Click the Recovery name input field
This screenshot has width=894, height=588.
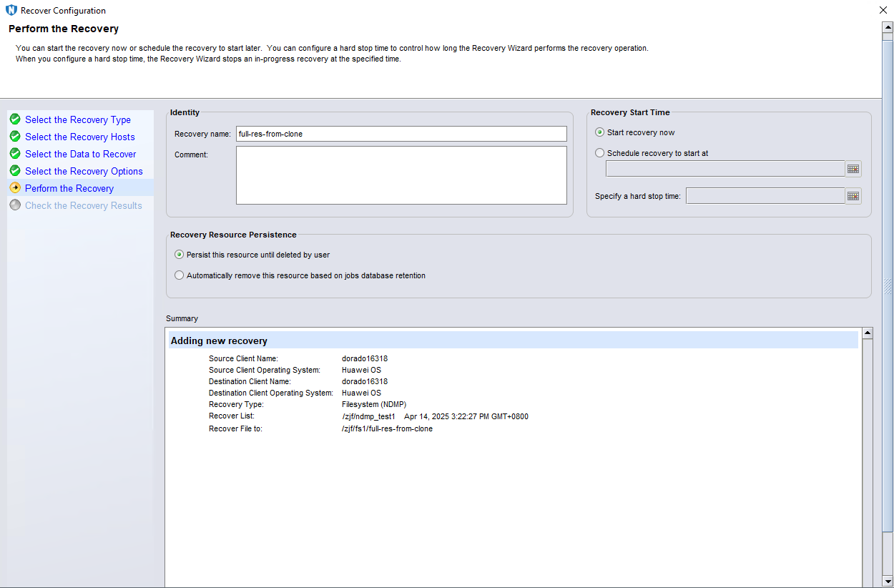(x=401, y=134)
